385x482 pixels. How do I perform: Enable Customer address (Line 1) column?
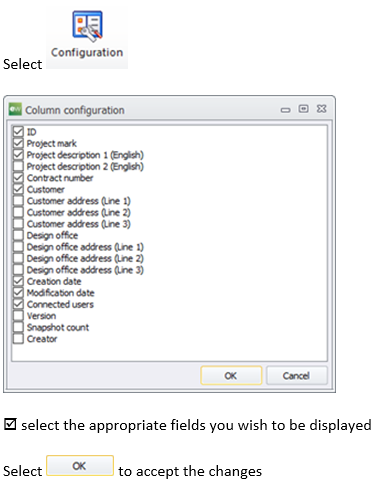[18, 200]
